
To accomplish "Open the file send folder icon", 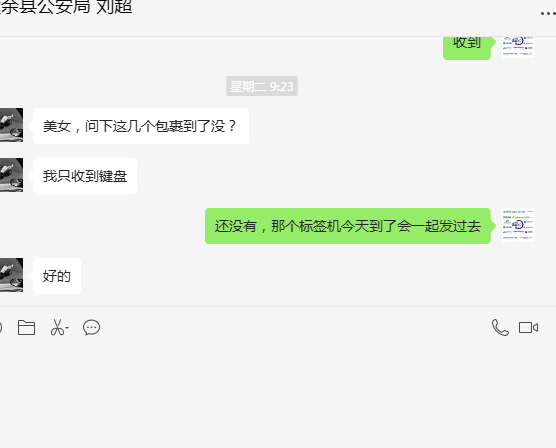I will point(26,327).
